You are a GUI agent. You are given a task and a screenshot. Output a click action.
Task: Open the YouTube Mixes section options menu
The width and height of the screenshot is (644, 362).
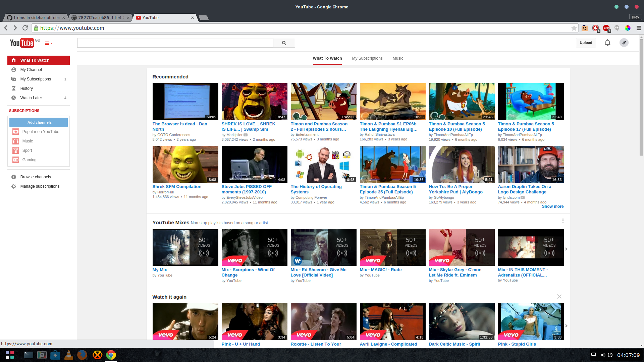pyautogui.click(x=563, y=221)
